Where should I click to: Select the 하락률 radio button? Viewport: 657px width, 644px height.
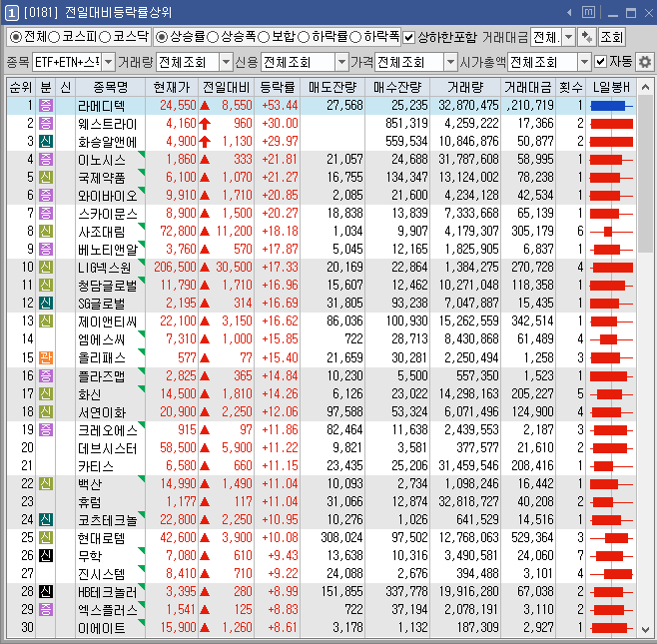click(x=304, y=37)
